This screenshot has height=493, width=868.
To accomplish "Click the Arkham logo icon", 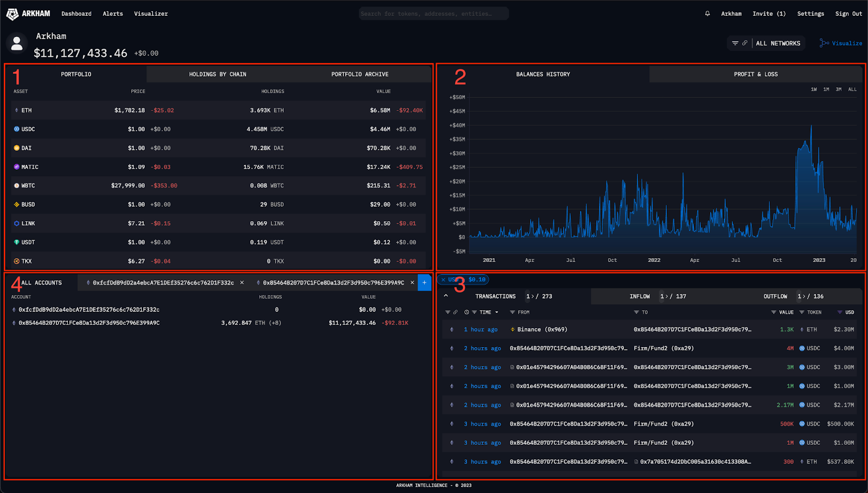I will [x=12, y=14].
